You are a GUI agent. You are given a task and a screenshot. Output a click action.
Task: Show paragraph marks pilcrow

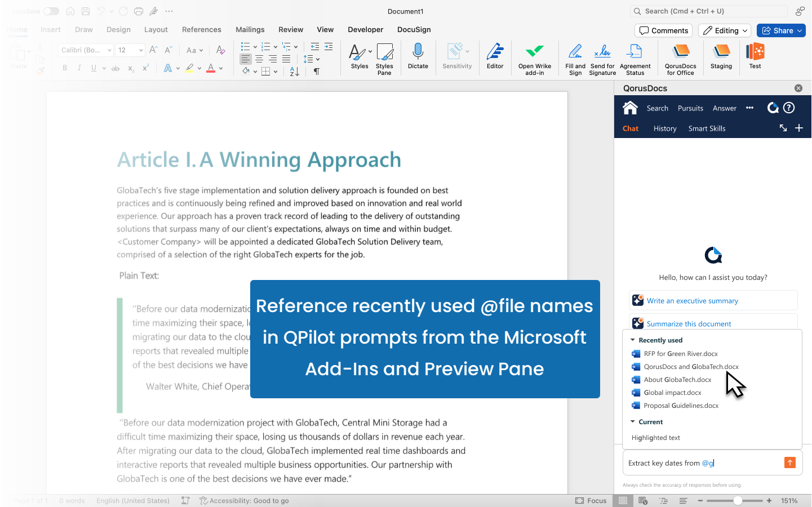[x=317, y=72]
